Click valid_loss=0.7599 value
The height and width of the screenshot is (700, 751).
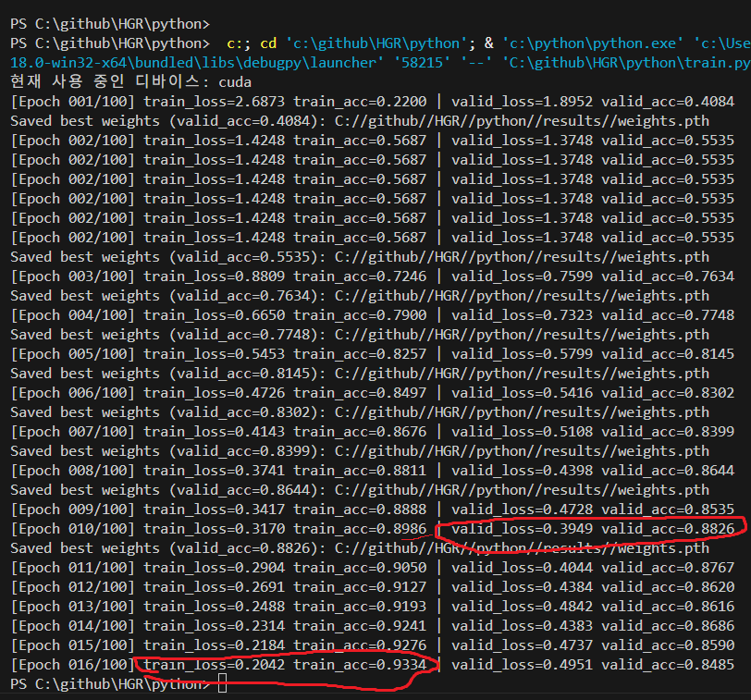click(522, 276)
